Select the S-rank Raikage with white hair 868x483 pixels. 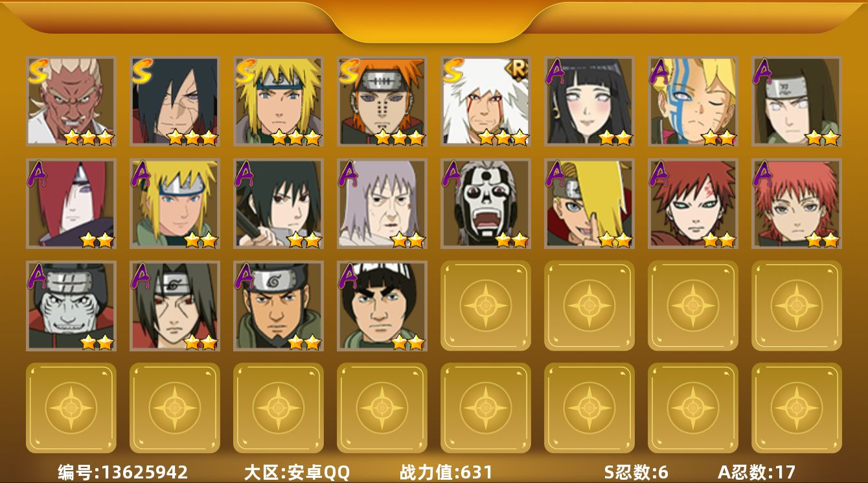click(71, 101)
